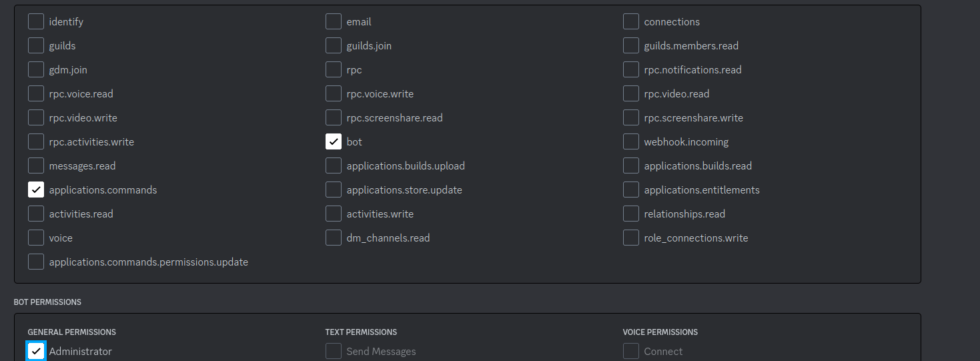The image size is (980, 361).
Task: Select the rpc.screenshare.write checkbox
Action: (631, 118)
